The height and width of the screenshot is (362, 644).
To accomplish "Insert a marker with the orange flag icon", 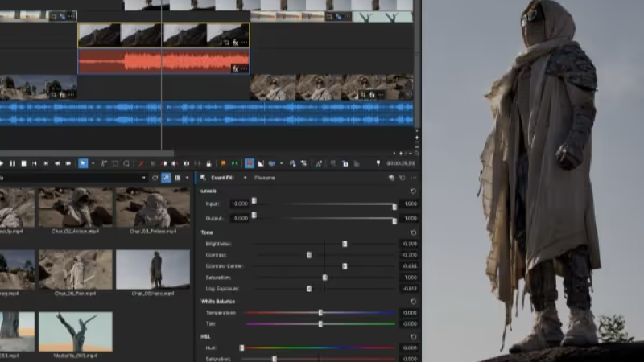I will 223,163.
